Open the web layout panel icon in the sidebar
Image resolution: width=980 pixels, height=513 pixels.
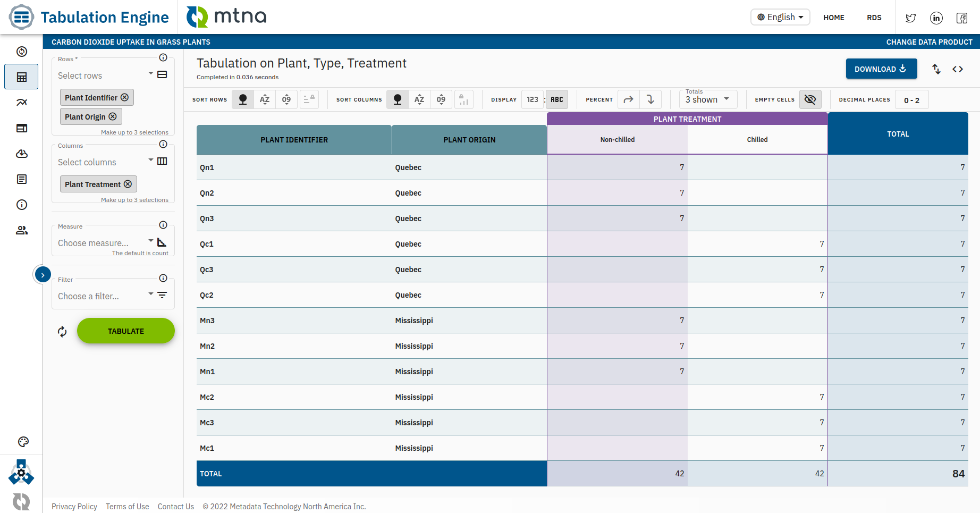(22, 128)
